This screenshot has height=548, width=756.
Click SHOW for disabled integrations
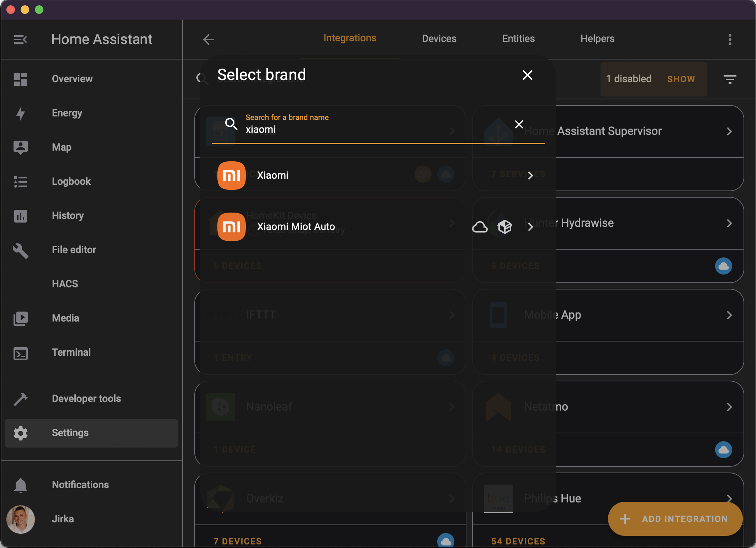click(x=681, y=79)
